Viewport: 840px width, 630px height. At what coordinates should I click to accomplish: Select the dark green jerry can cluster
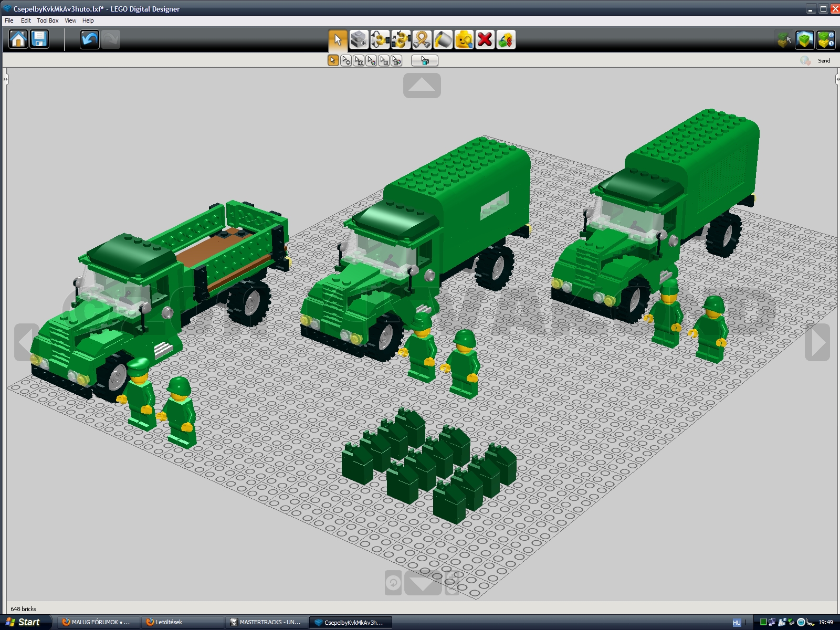pos(429,465)
